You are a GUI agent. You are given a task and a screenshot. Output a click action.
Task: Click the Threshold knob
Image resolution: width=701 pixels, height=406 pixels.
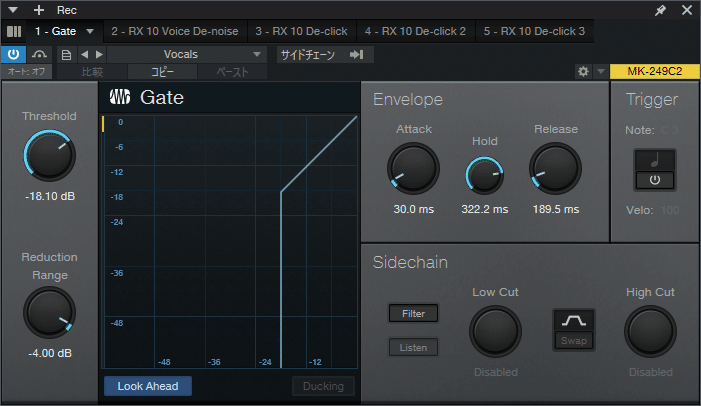[50, 156]
